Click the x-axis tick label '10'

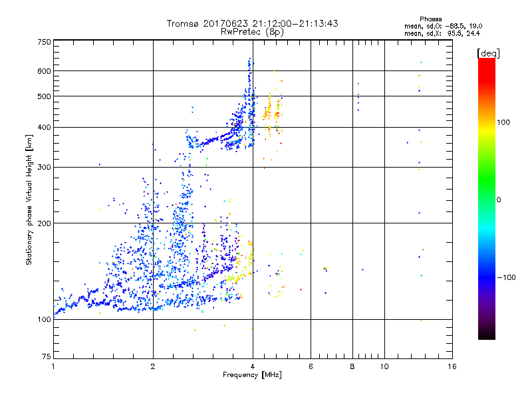coord(384,366)
